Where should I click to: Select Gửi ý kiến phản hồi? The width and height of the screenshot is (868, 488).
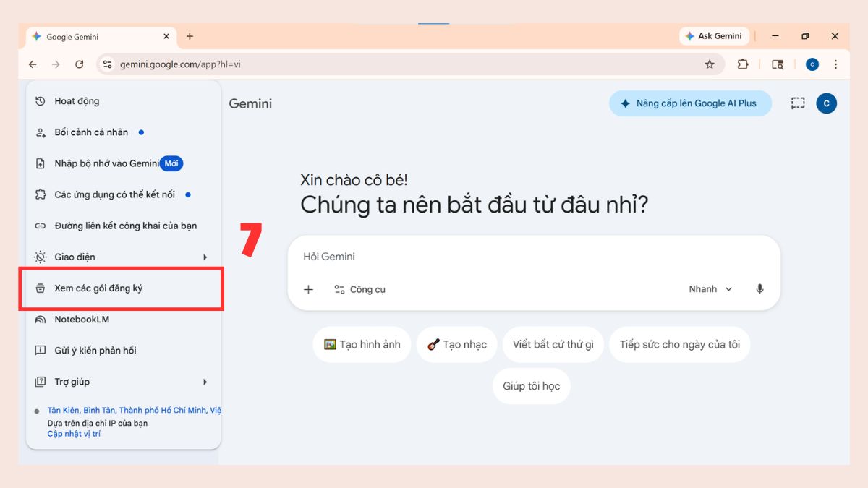click(123, 351)
